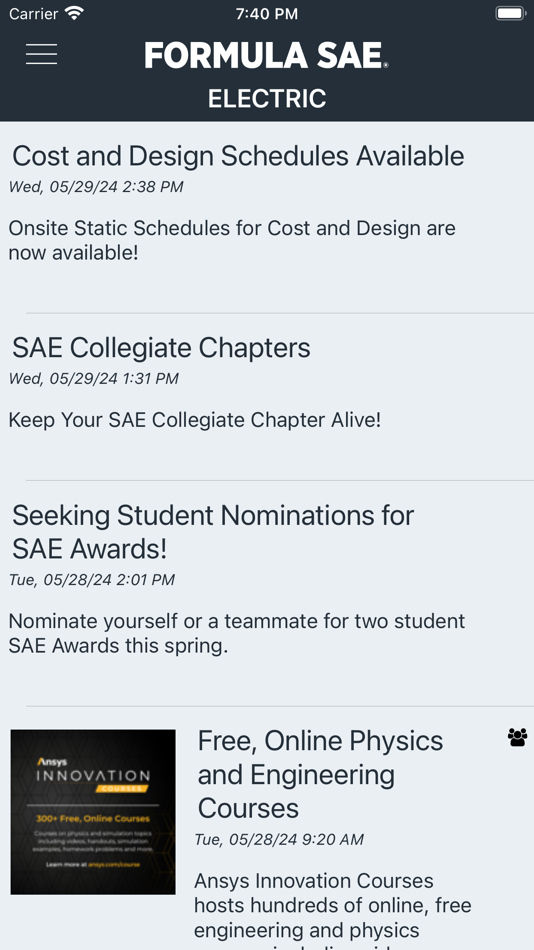Tap Nominate yourself or a teammate text

pyautogui.click(x=236, y=633)
